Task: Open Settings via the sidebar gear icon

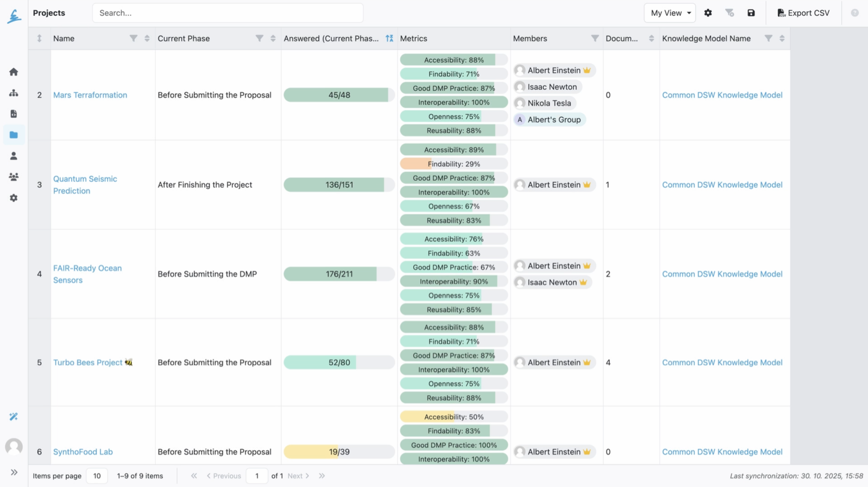Action: (13, 197)
